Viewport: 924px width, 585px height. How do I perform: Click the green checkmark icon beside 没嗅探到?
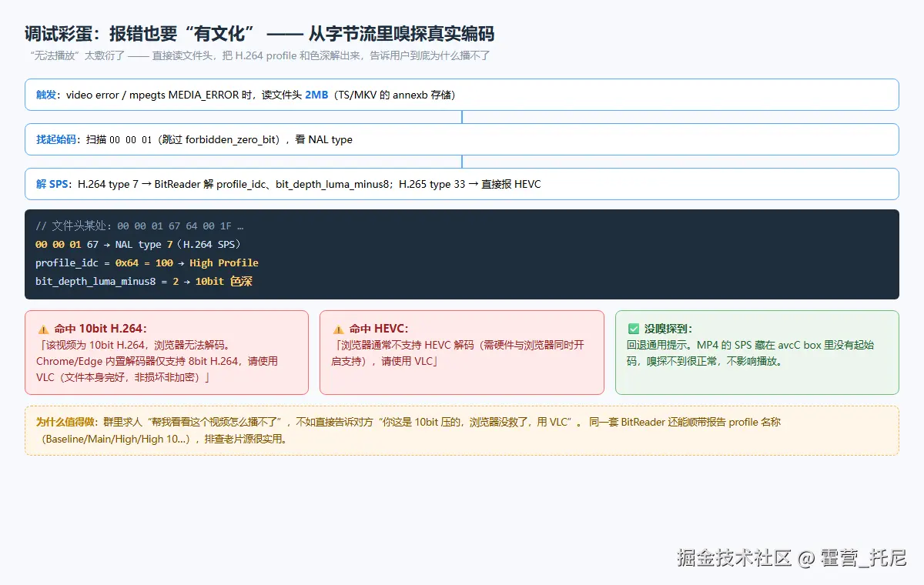(634, 329)
